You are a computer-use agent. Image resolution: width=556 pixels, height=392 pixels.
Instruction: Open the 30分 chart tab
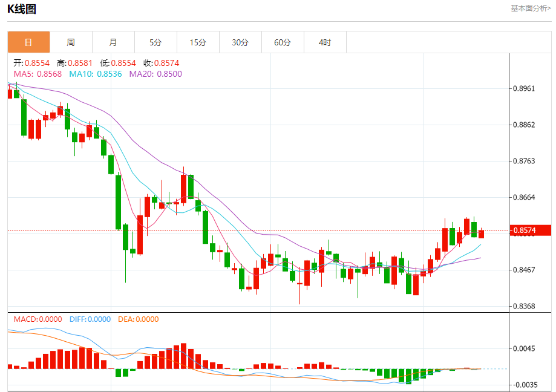point(240,42)
